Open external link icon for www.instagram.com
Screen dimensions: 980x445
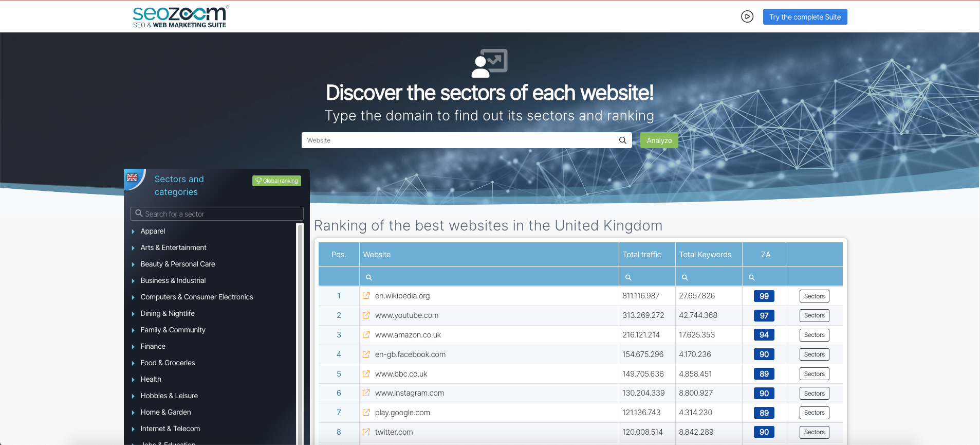366,393
